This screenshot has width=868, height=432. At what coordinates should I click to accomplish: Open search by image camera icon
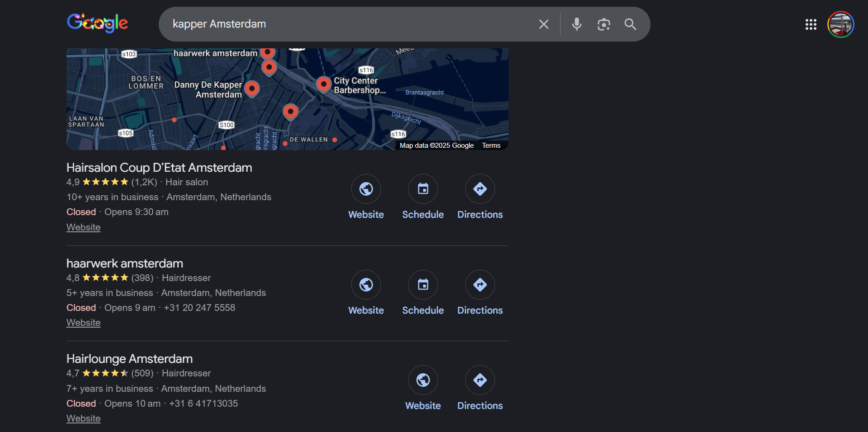click(x=604, y=24)
